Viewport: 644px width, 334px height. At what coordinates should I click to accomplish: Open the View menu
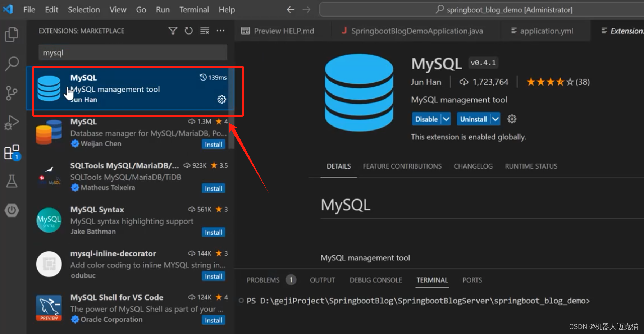pyautogui.click(x=118, y=10)
